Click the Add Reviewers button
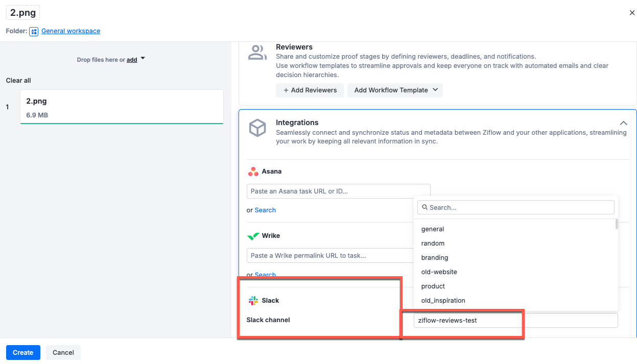 point(310,90)
